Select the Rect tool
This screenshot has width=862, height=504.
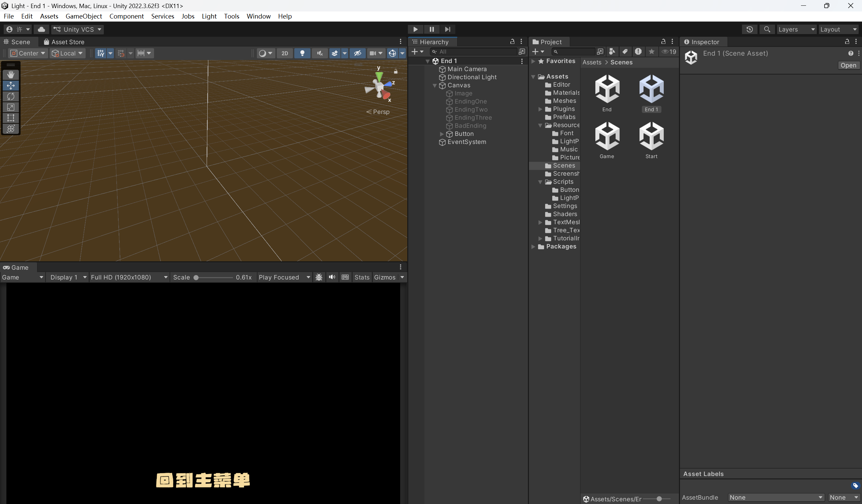[x=10, y=118]
